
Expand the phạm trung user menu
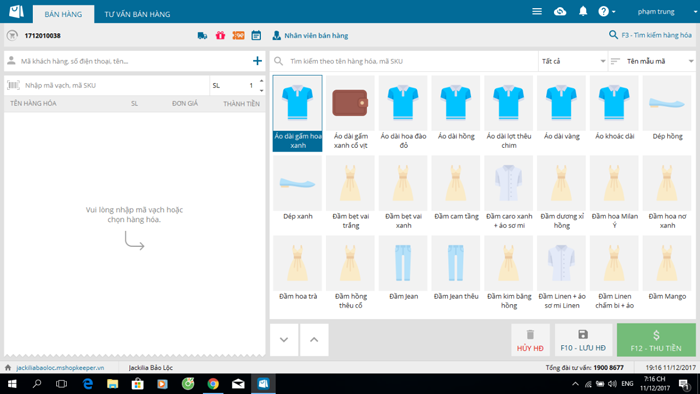666,12
